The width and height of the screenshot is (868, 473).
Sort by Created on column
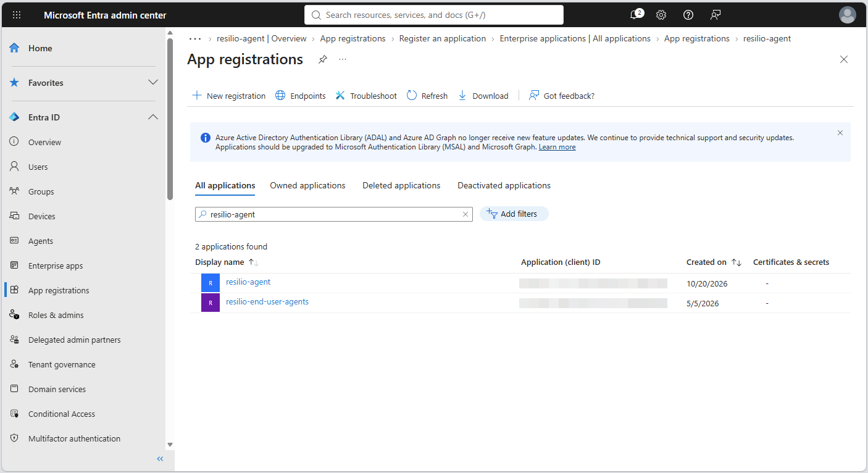pos(714,262)
